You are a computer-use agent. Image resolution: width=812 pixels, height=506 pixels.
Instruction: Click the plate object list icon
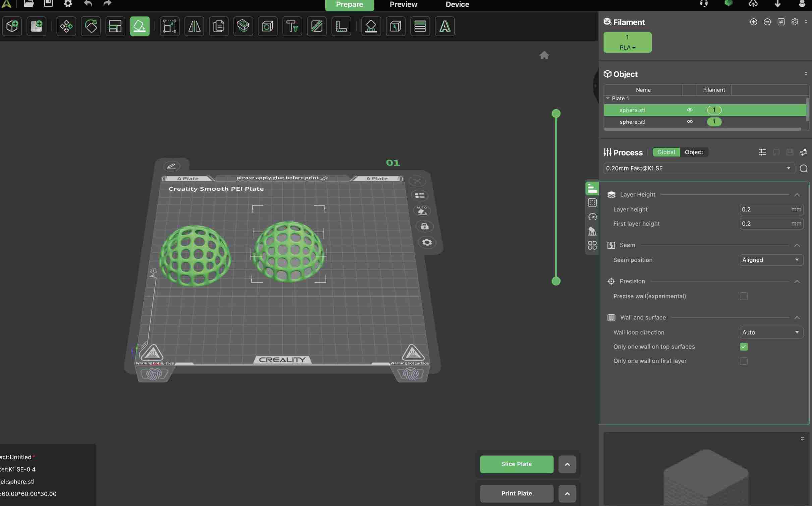(x=420, y=195)
